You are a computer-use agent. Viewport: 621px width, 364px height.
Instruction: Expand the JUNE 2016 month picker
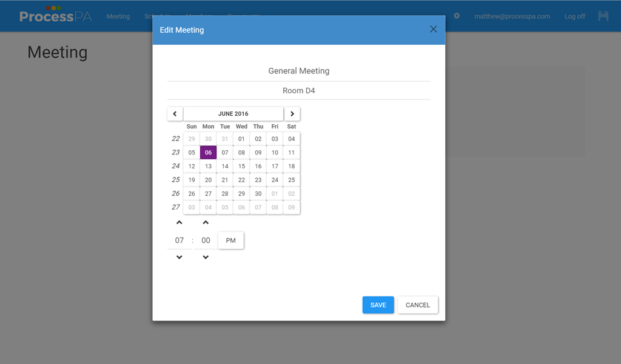pyautogui.click(x=233, y=114)
